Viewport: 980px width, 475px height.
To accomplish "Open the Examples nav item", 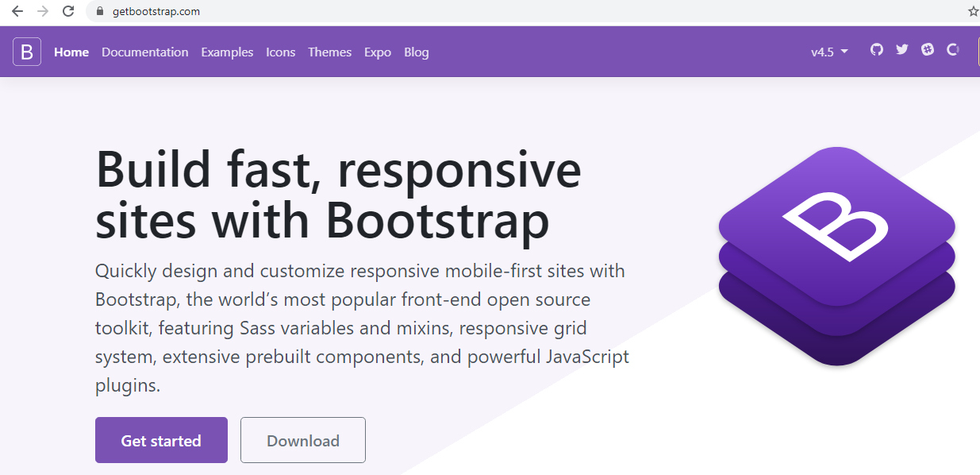I will 227,52.
